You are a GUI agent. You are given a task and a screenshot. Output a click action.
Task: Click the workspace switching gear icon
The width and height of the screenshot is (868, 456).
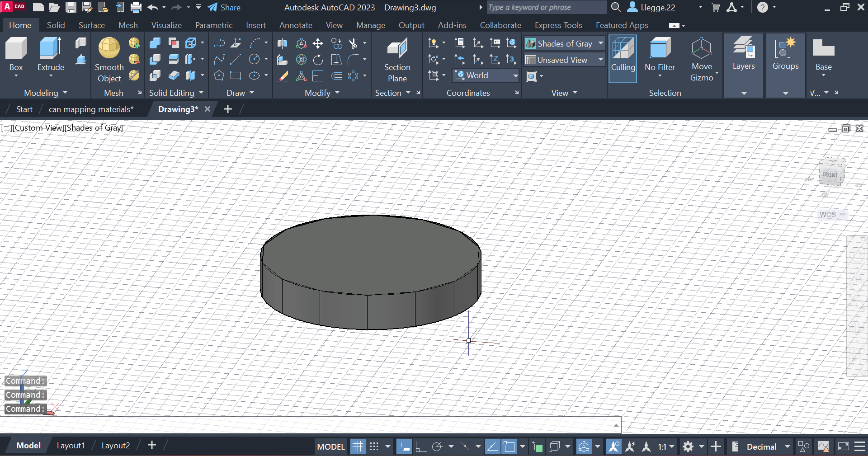coord(688,447)
